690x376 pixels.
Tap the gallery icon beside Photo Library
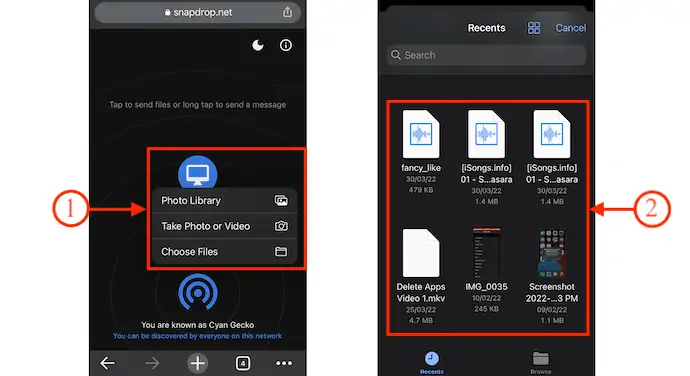281,201
